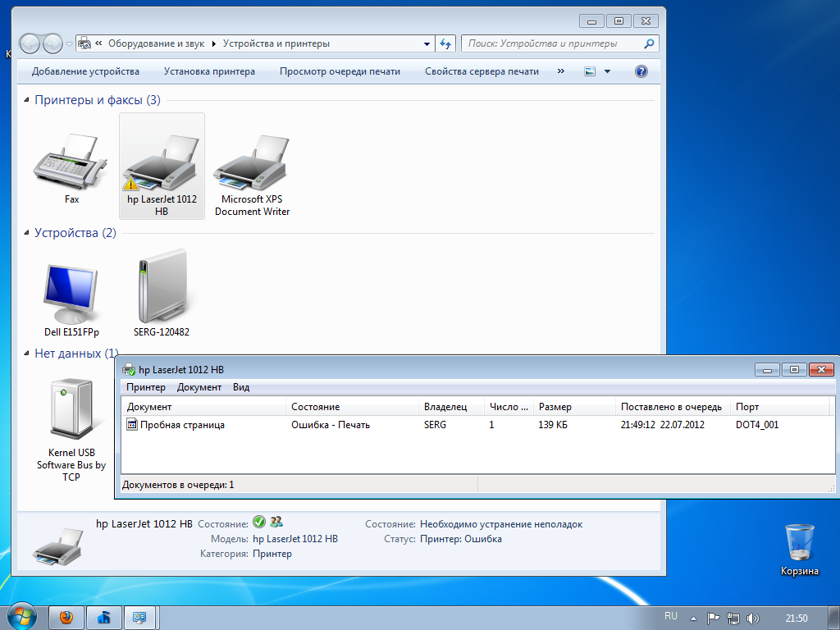Click the refresh button beside address bar
The image size is (840, 630).
click(x=445, y=43)
